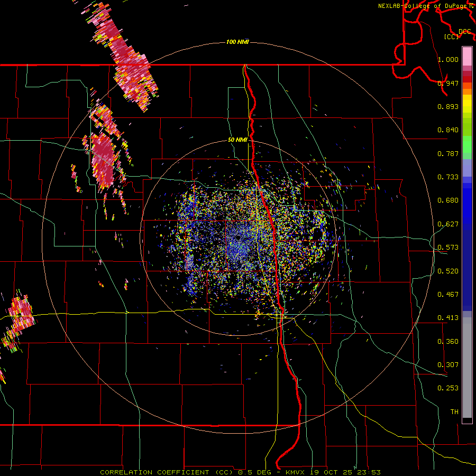Image resolution: width=476 pixels, height=476 pixels.
Task: Select the 0.573 scale value
Action: click(448, 248)
